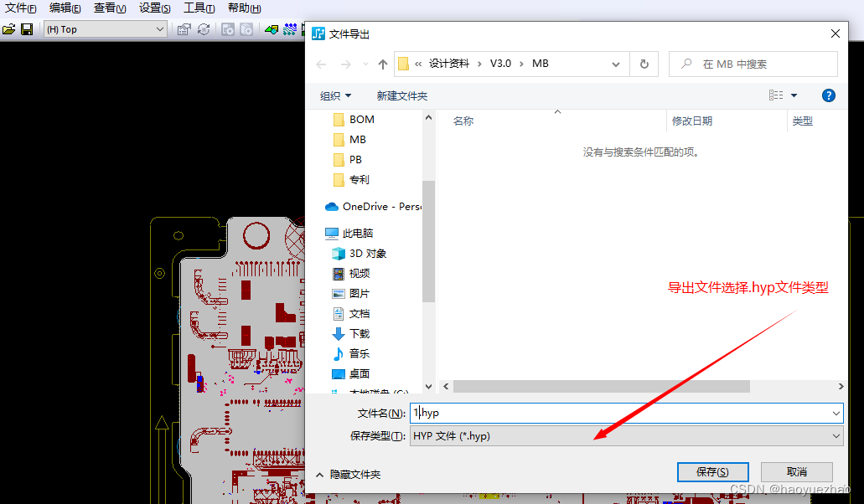864x504 pixels.
Task: Sort by 修改日期 column header
Action: point(692,121)
